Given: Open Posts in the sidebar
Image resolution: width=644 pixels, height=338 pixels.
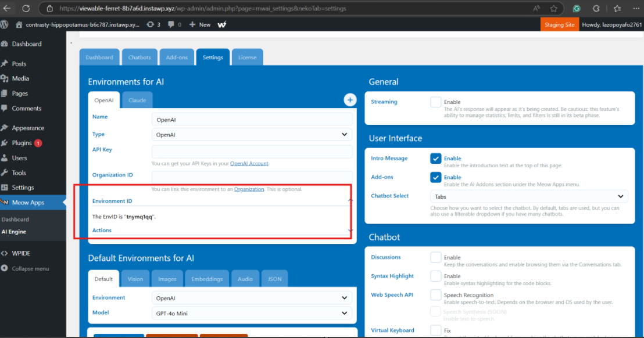Looking at the screenshot, I should click(x=19, y=63).
